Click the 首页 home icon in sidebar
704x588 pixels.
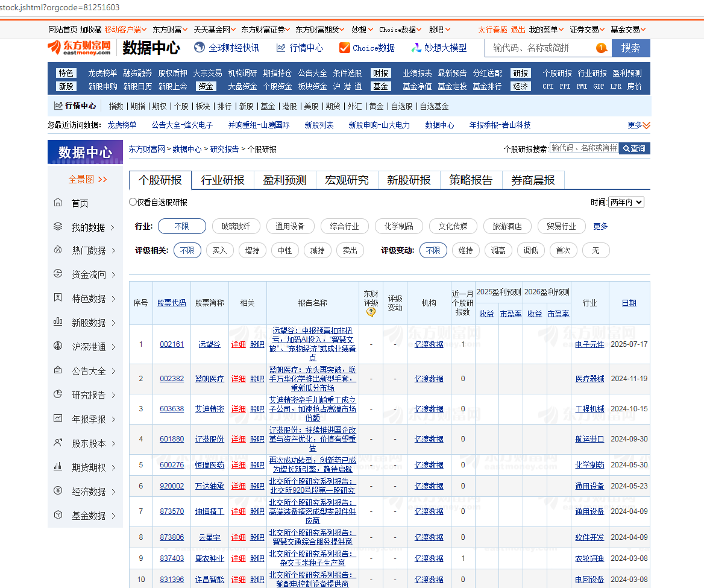coord(58,203)
